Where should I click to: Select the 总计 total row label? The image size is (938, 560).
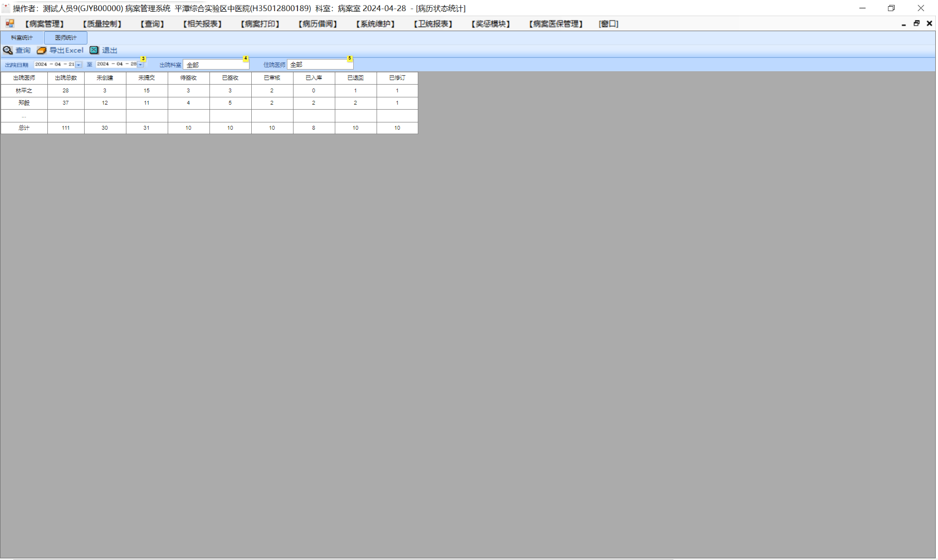pyautogui.click(x=24, y=128)
